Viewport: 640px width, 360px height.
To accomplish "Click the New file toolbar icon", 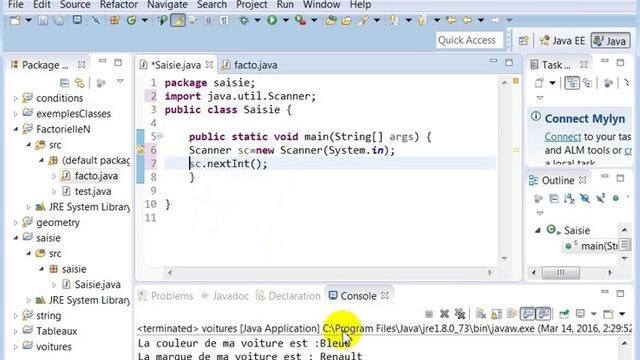I will coord(15,20).
